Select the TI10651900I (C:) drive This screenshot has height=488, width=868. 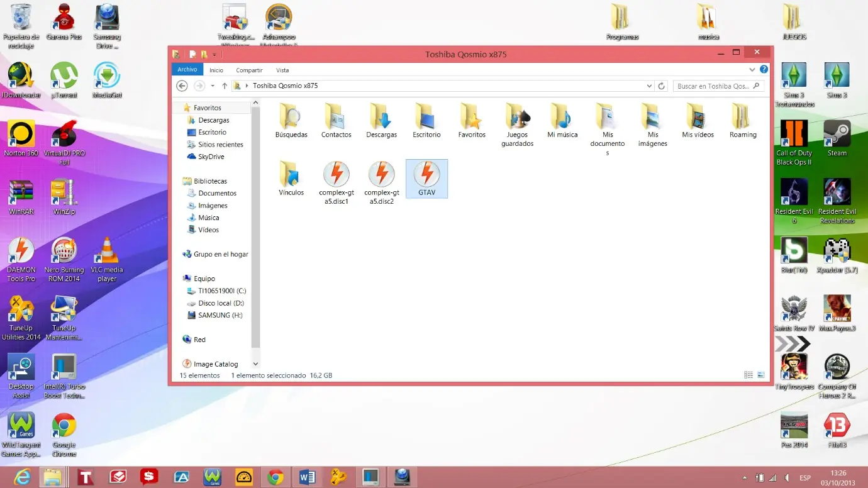click(x=222, y=291)
